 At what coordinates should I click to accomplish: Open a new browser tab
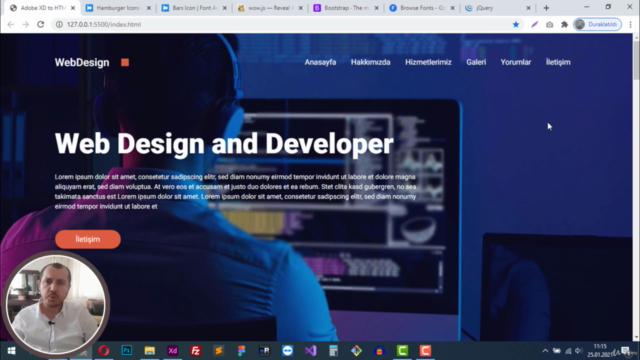tap(546, 8)
